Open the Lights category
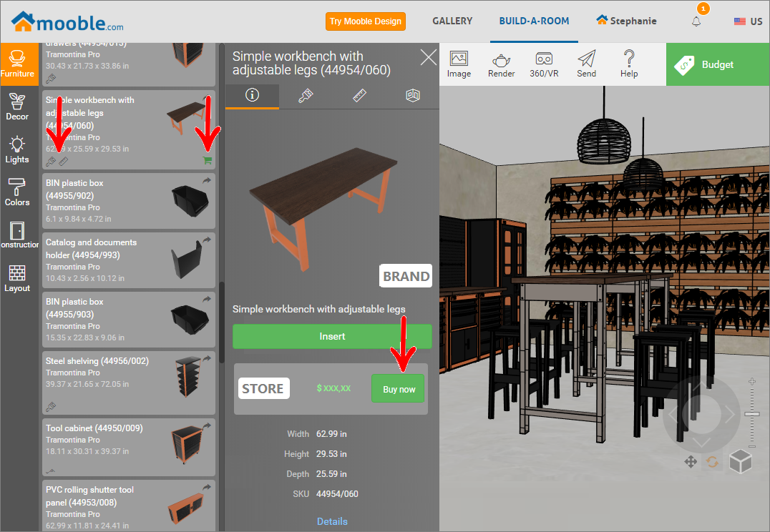The height and width of the screenshot is (532, 770). pos(17,149)
